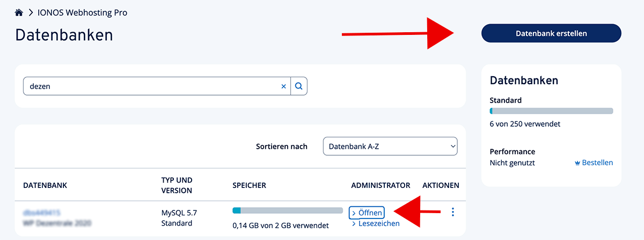Focus the search field containing 'dezen'
This screenshot has height=240, width=644.
(150, 86)
